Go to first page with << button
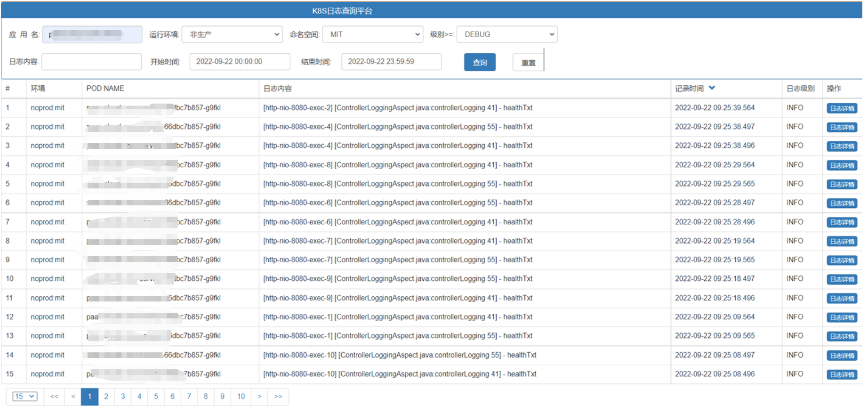This screenshot has height=415, width=868. [x=54, y=397]
